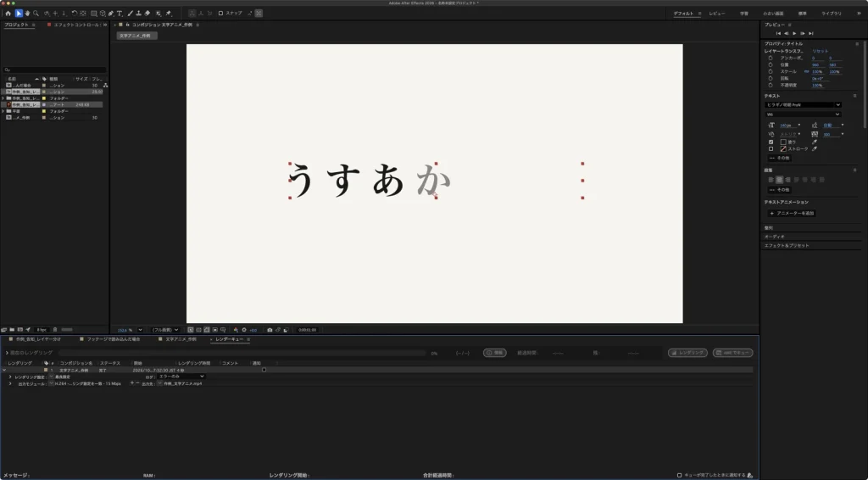The height and width of the screenshot is (480, 868).
Task: Select the Selection arrow tool
Action: click(19, 14)
